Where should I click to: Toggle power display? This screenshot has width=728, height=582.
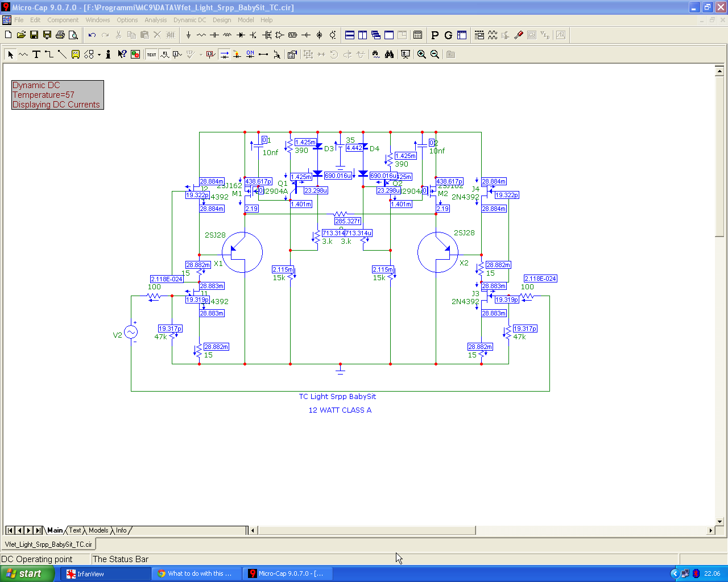pos(237,55)
